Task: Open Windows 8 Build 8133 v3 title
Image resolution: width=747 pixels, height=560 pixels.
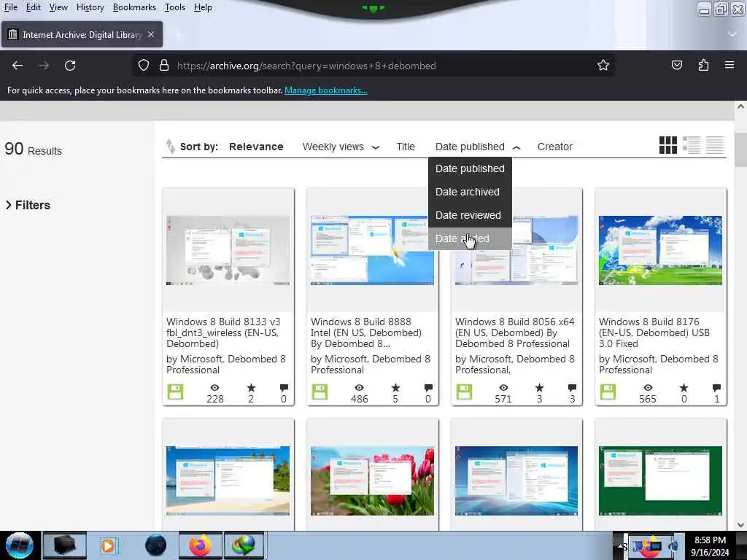Action: point(224,332)
